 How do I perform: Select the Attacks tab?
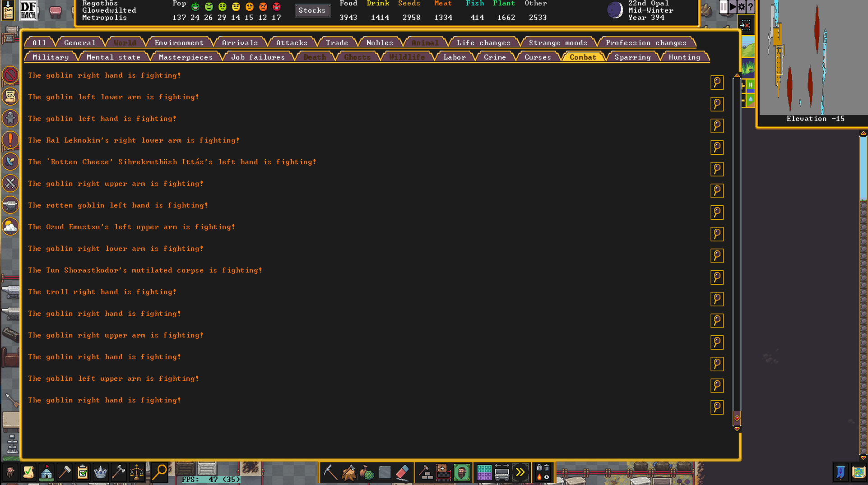click(292, 42)
